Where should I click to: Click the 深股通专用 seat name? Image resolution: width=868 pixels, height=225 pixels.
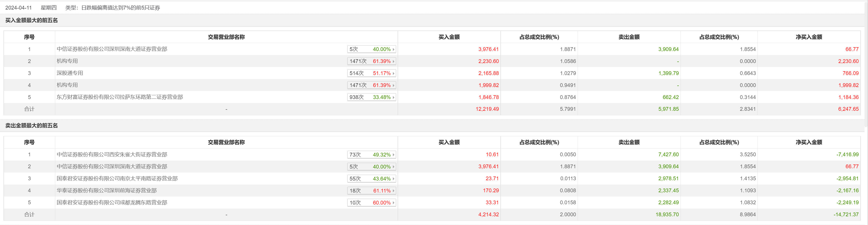pyautogui.click(x=70, y=73)
